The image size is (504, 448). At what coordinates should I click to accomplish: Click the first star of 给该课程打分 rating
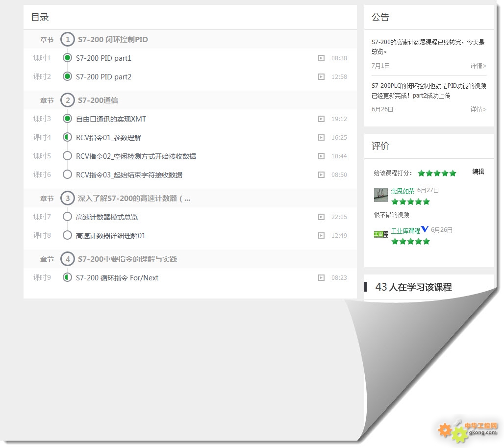(422, 174)
